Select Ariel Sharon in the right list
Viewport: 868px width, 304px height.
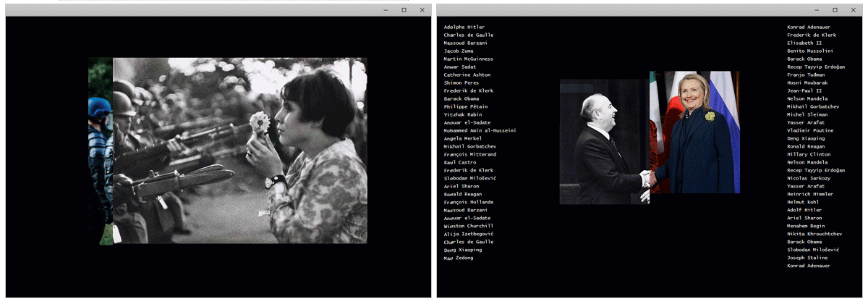[805, 218]
